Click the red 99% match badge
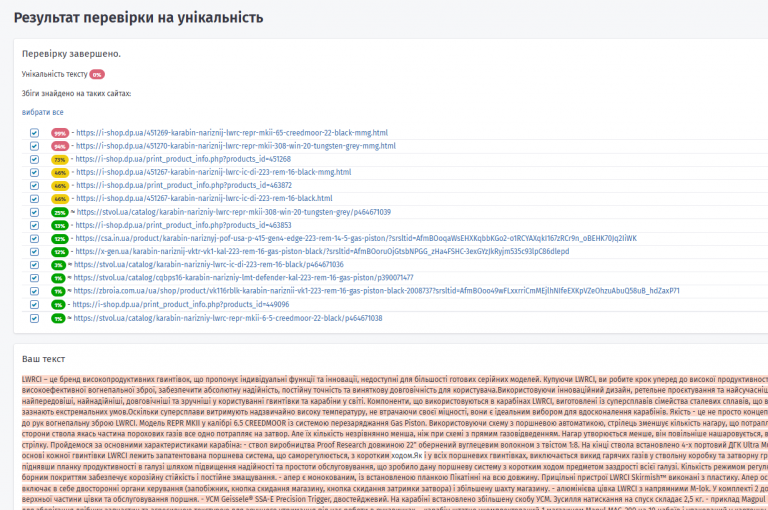The width and height of the screenshot is (768, 510). (x=60, y=133)
